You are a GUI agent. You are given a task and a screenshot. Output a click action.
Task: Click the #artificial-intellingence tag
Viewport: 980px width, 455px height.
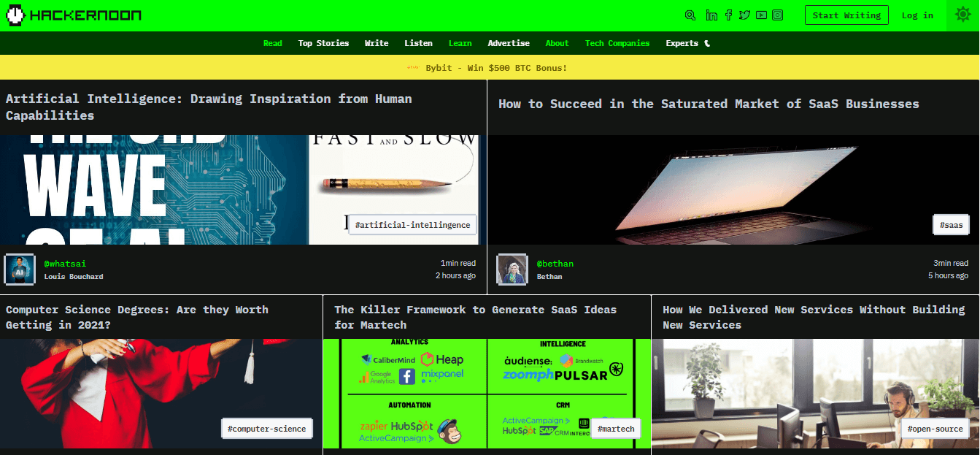(x=412, y=225)
